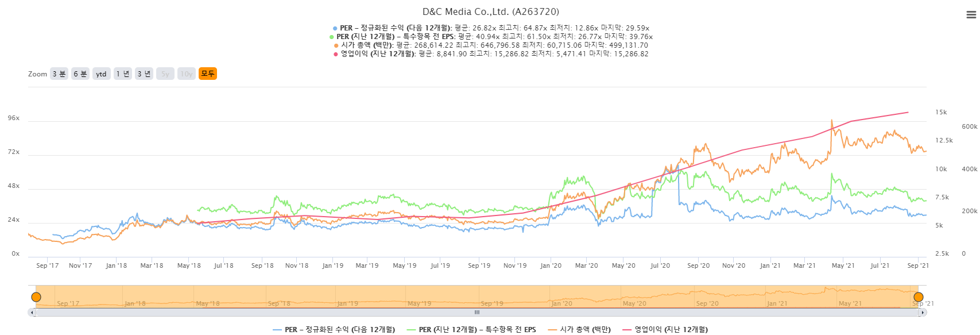Click the disabled 10y zoom button
The height and width of the screenshot is (335, 980).
pyautogui.click(x=187, y=74)
